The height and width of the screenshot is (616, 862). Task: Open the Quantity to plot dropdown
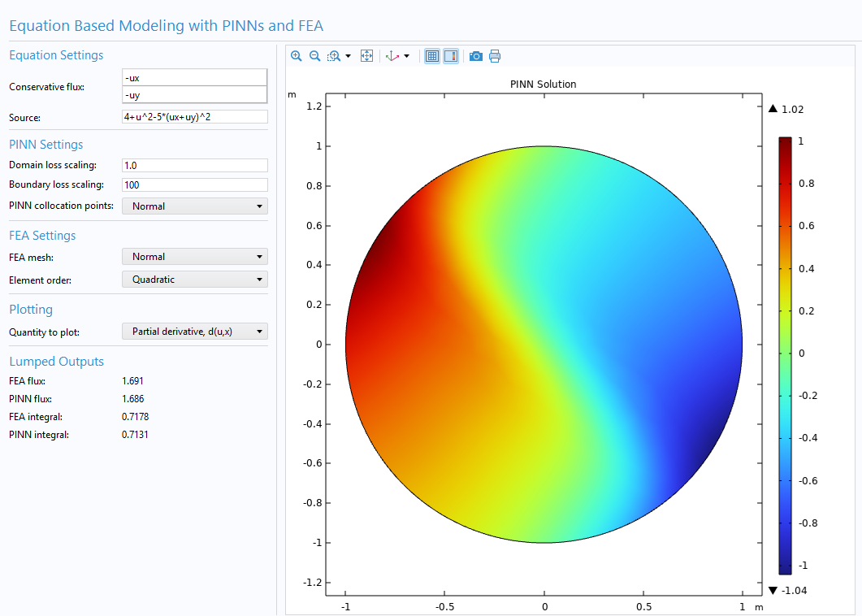click(194, 332)
